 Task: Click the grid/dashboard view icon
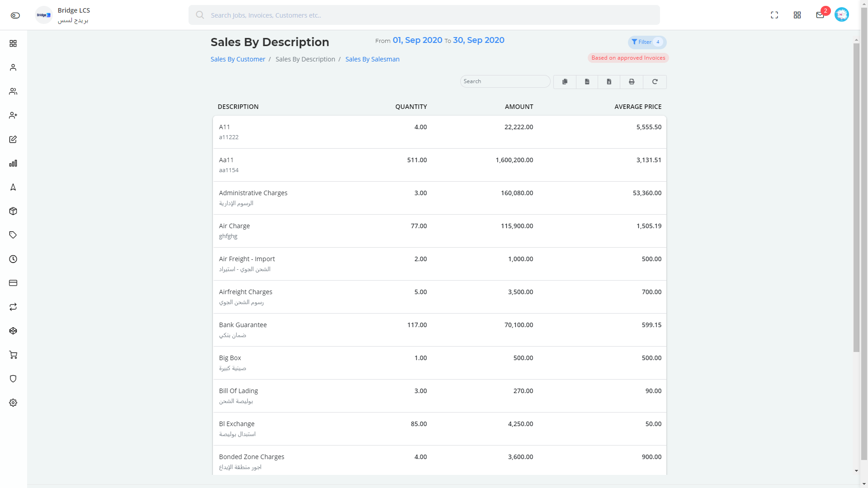click(797, 14)
